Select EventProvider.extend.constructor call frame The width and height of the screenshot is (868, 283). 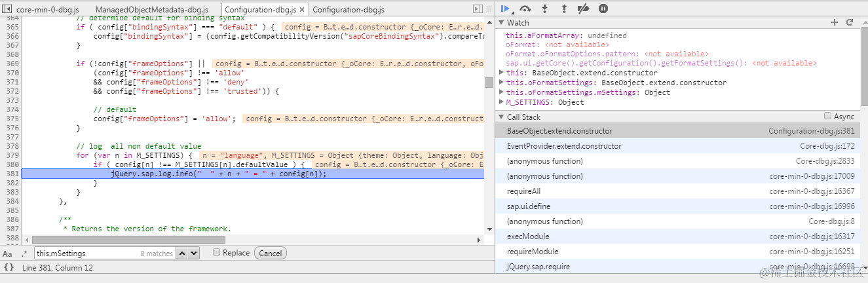click(x=677, y=146)
